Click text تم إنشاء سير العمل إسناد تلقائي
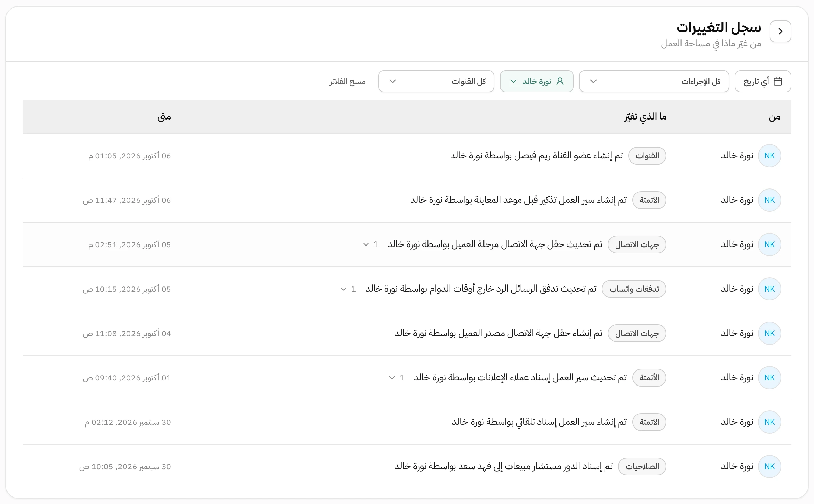 pyautogui.click(x=571, y=422)
